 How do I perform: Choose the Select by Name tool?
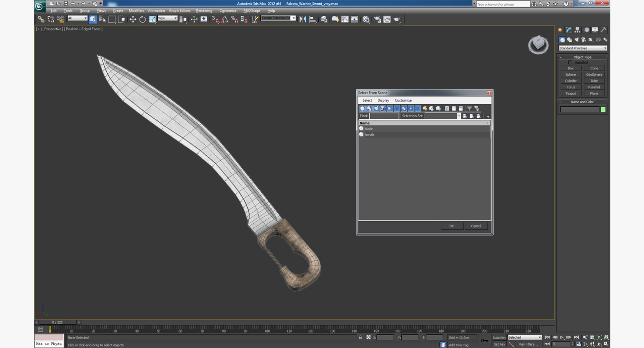click(102, 19)
